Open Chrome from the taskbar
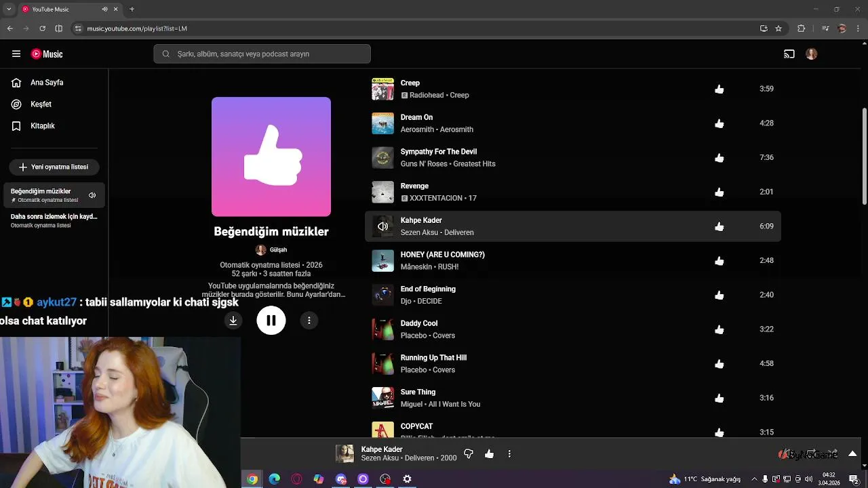The height and width of the screenshot is (488, 868). tap(252, 479)
